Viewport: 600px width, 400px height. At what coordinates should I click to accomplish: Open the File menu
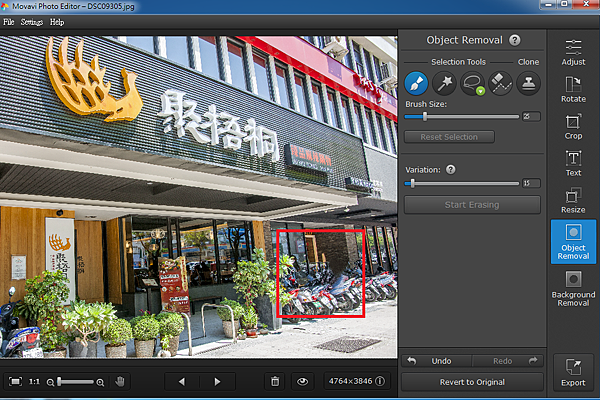coord(8,22)
